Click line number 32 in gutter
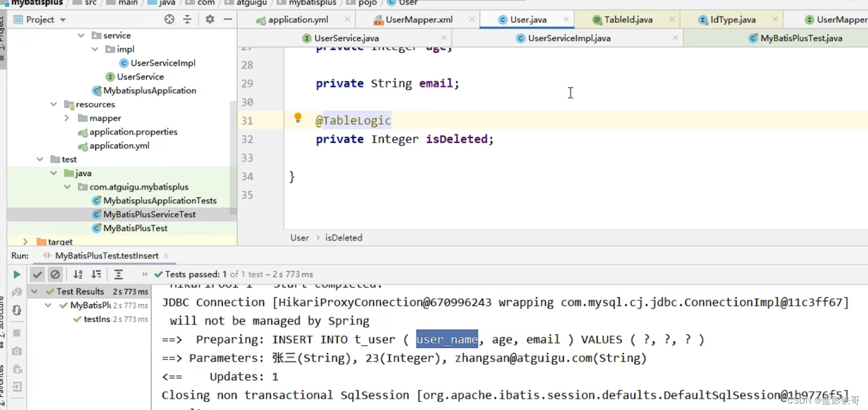Image resolution: width=868 pixels, height=410 pixels. tap(247, 139)
